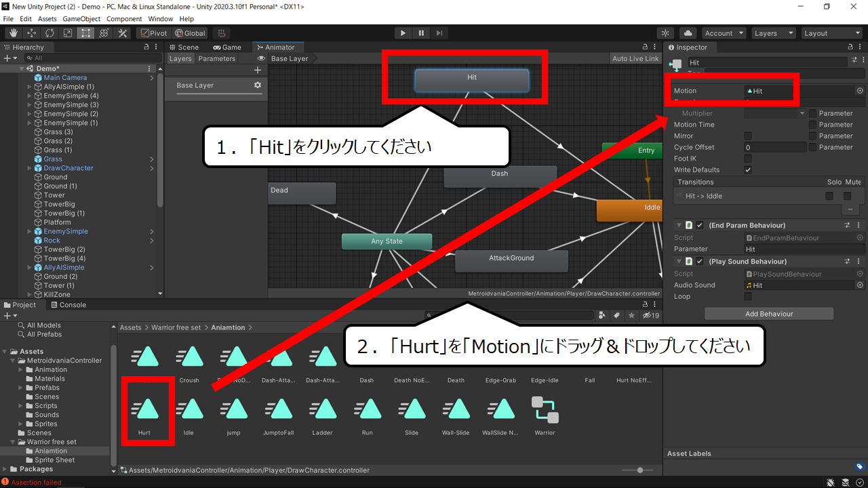
Task: Open the Layout dropdown
Action: (831, 33)
